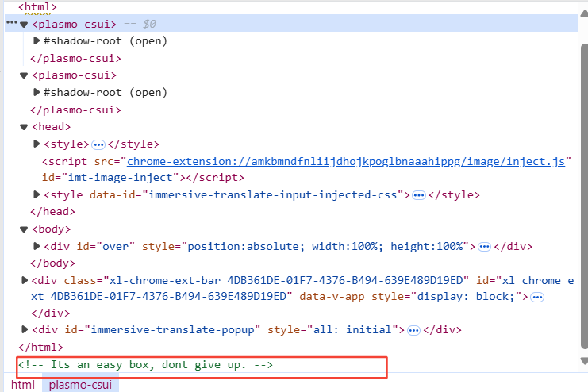
Task: Click the scrollbar down arrow
Action: 584,361
